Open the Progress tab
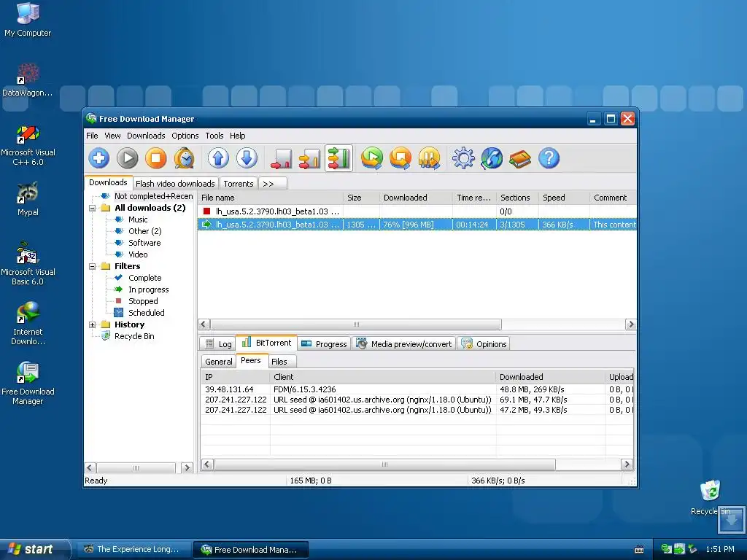This screenshot has height=560, width=747. 324,344
